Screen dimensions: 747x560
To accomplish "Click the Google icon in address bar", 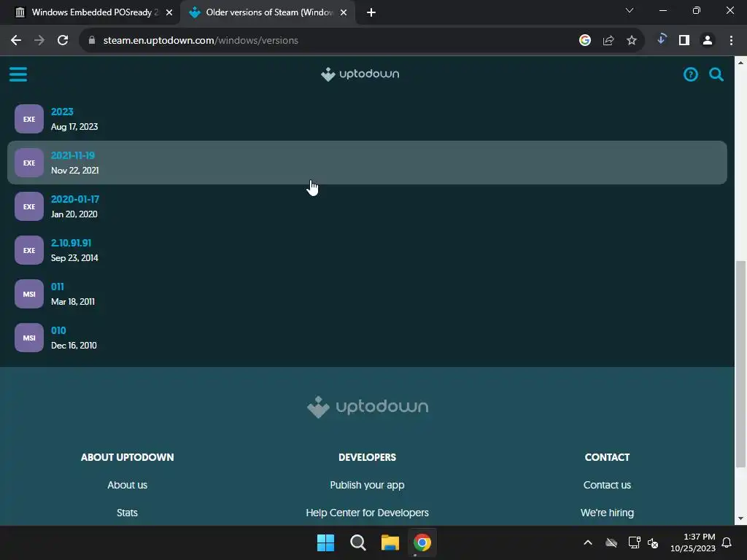I will pyautogui.click(x=585, y=41).
